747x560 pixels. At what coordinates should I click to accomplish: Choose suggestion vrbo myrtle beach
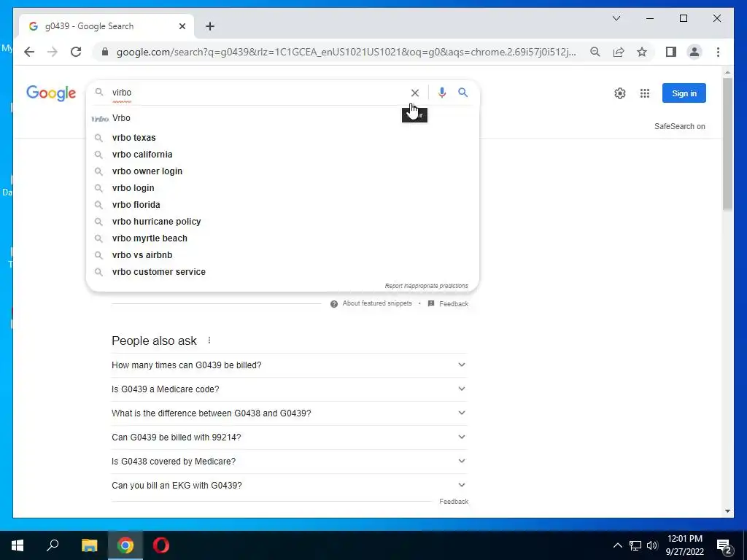pyautogui.click(x=282, y=238)
